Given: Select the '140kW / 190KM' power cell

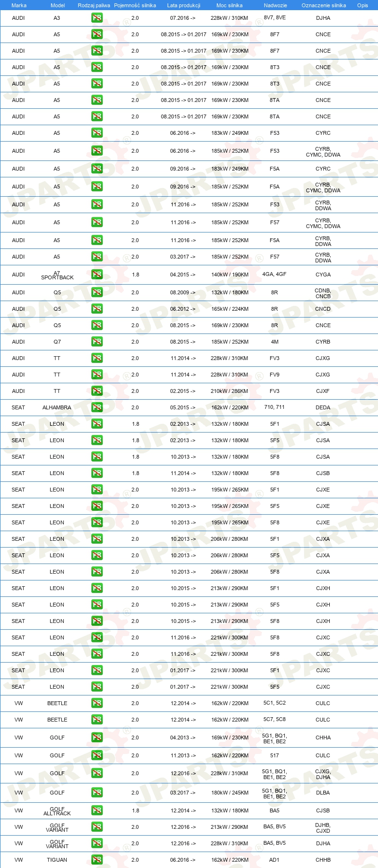Looking at the screenshot, I should click(230, 275).
